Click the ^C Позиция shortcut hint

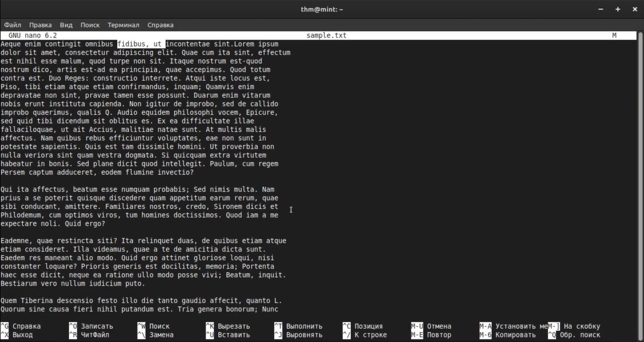pyautogui.click(x=363, y=326)
